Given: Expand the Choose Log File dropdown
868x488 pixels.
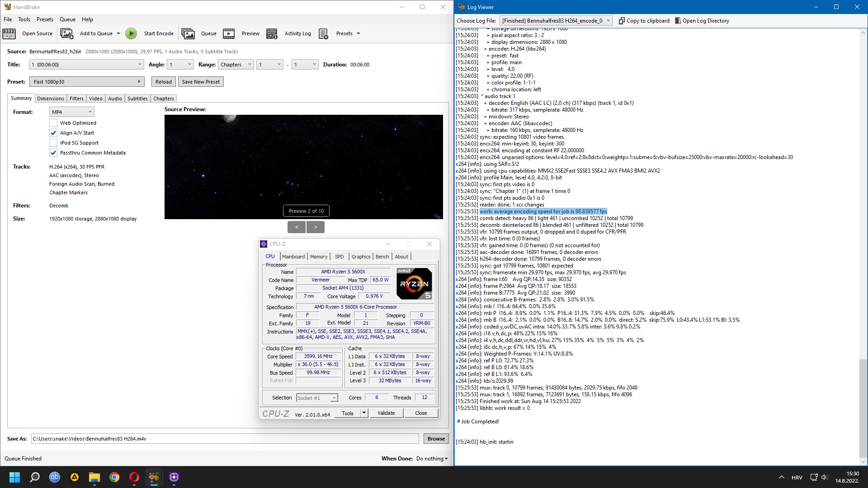Looking at the screenshot, I should pyautogui.click(x=556, y=21).
